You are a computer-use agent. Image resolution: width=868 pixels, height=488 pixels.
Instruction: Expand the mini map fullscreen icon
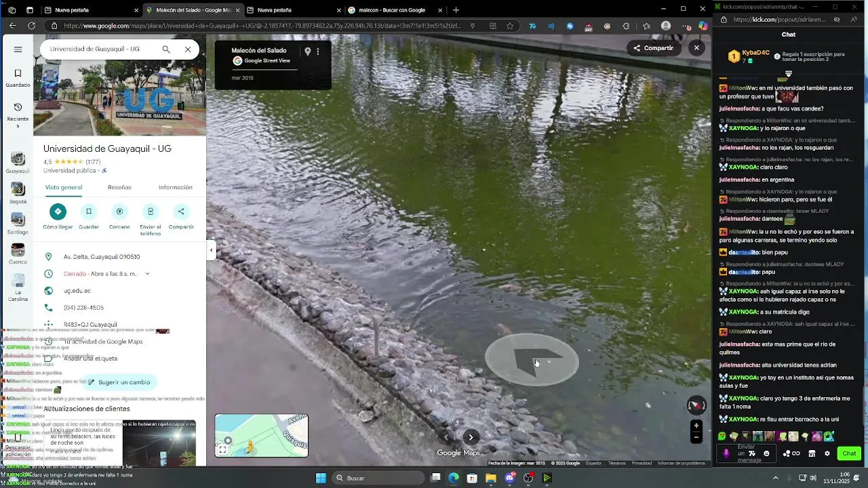tap(222, 449)
